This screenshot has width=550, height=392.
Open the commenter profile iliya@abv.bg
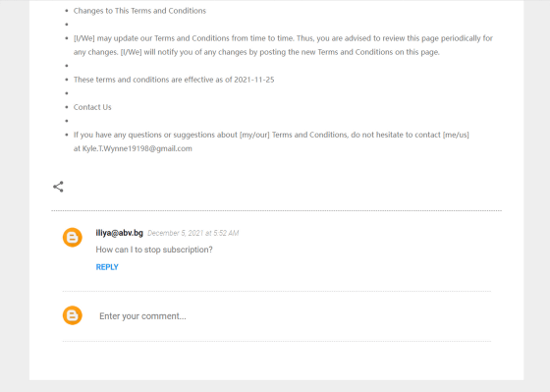pos(119,233)
